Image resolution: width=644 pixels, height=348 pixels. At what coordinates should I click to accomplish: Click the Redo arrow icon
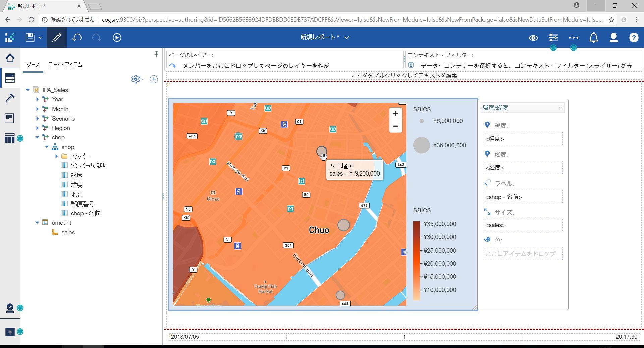tap(97, 38)
